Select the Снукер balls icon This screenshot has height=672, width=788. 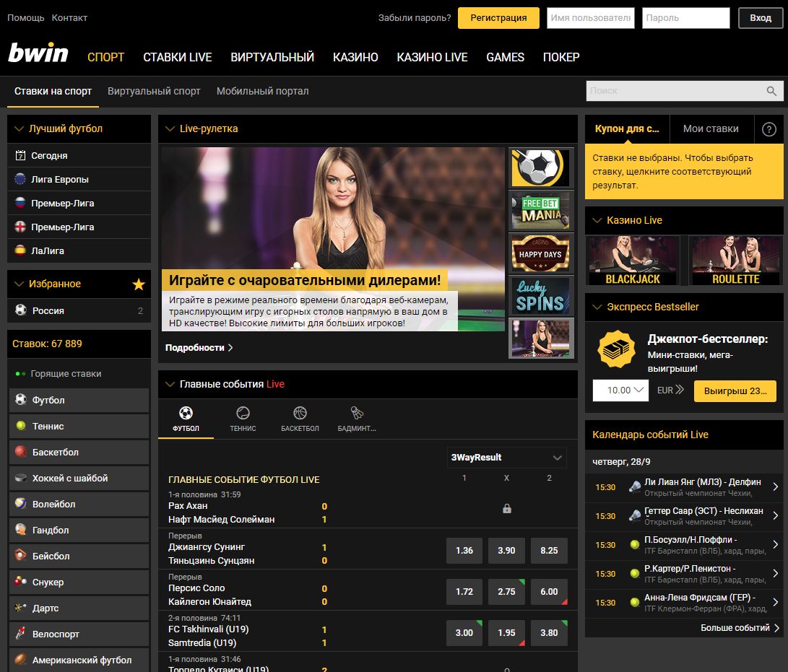pyautogui.click(x=21, y=582)
